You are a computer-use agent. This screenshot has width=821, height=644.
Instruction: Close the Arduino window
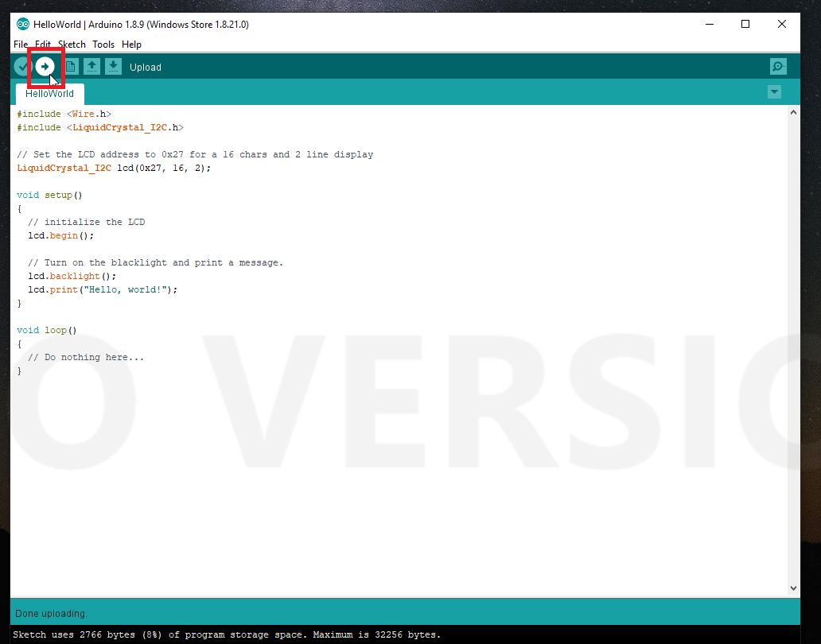[x=782, y=24]
